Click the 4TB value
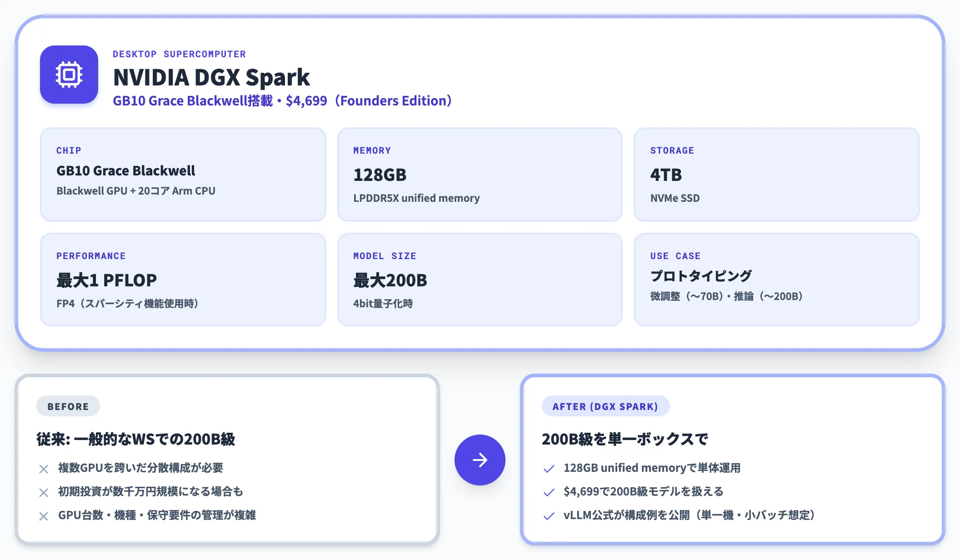Image resolution: width=960 pixels, height=560 pixels. [x=666, y=175]
